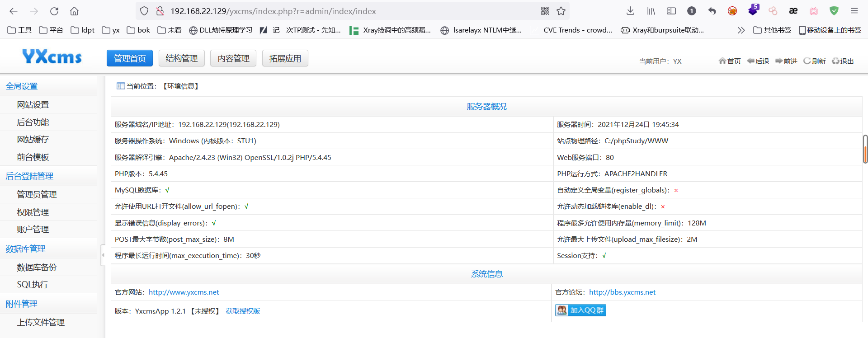Click the shield tracking protection icon
The height and width of the screenshot is (338, 868).
[x=144, y=11]
